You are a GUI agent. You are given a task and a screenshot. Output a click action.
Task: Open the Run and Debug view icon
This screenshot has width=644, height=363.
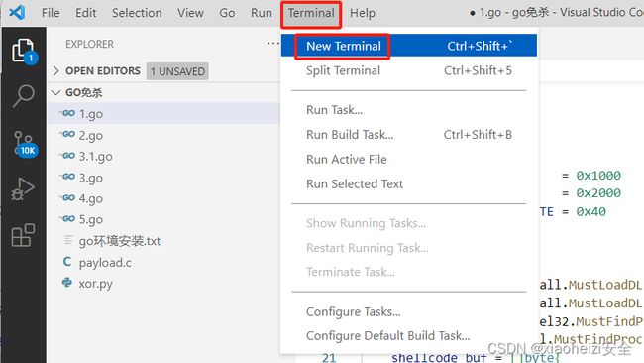23,189
